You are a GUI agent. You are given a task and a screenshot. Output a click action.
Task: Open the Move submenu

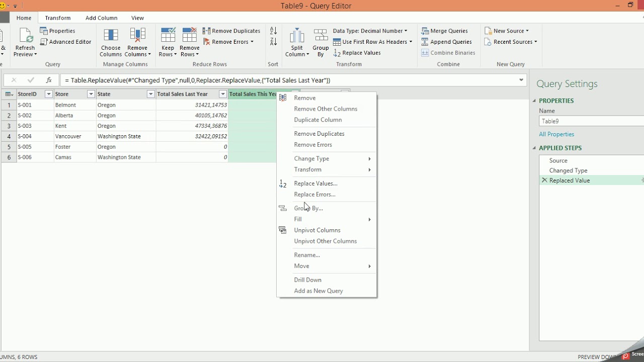coord(327,266)
